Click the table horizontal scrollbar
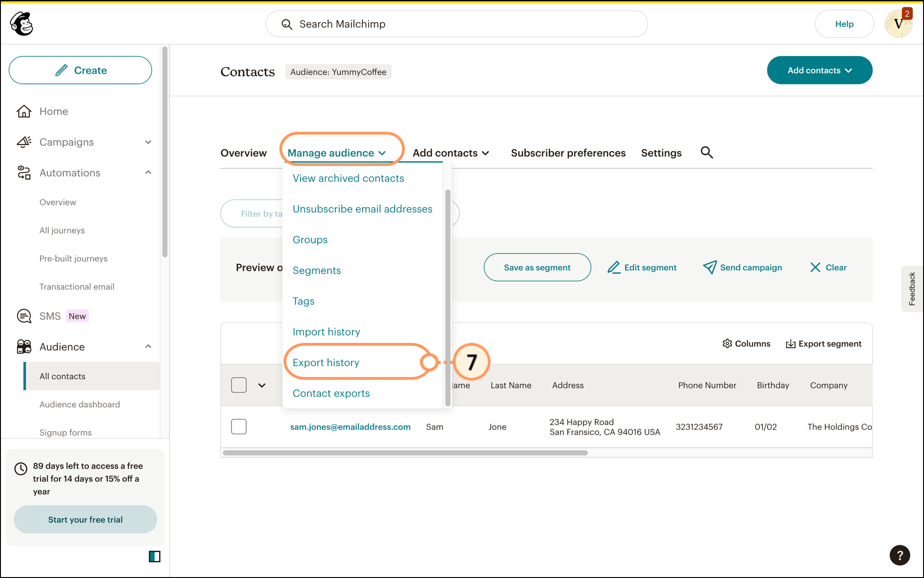Viewport: 924px width, 578px height. (x=405, y=453)
